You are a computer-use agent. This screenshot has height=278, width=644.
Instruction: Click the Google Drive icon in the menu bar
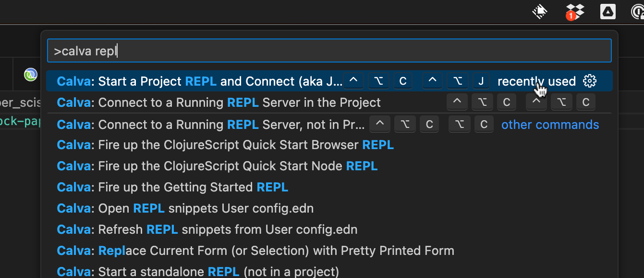click(x=608, y=12)
